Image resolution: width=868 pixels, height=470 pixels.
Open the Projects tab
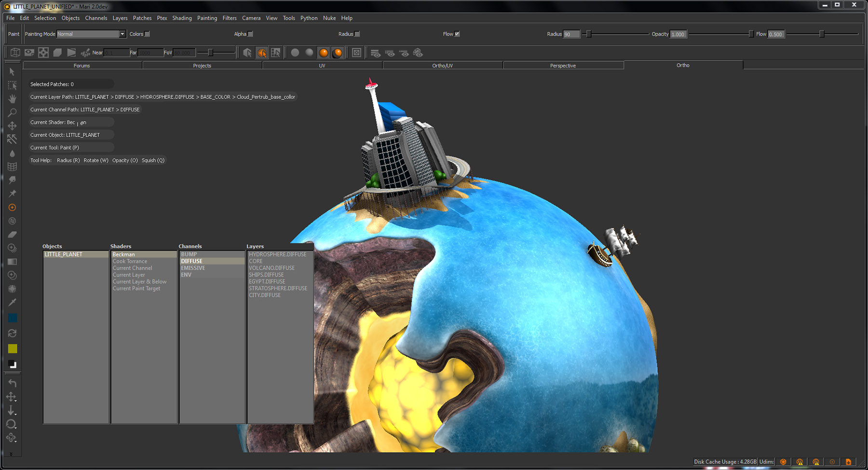point(202,66)
